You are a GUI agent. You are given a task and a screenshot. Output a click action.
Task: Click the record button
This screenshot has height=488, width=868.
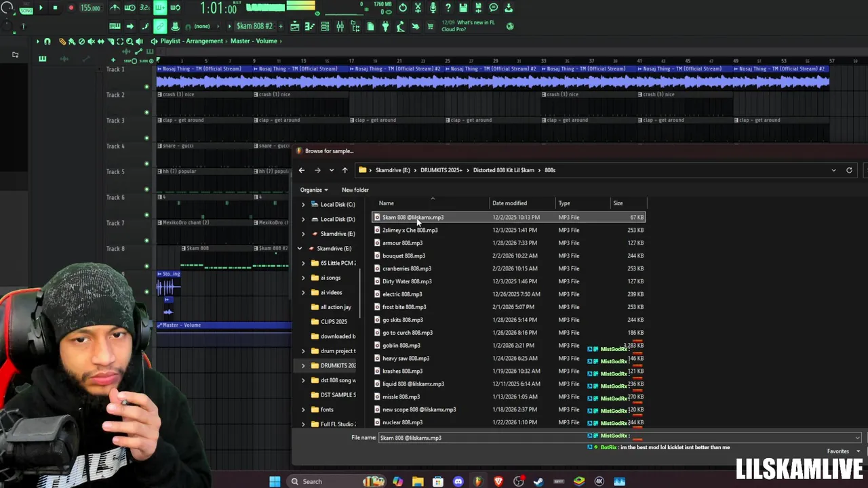click(71, 8)
